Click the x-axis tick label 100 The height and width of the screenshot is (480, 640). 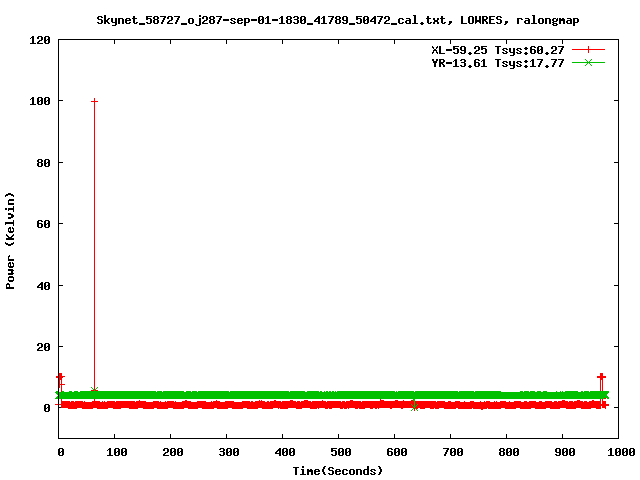pos(117,452)
